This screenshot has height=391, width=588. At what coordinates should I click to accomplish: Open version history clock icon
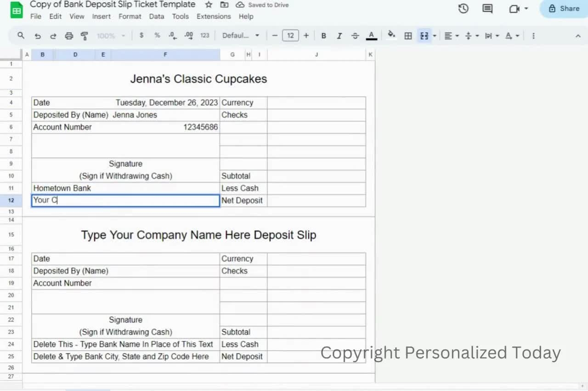463,9
